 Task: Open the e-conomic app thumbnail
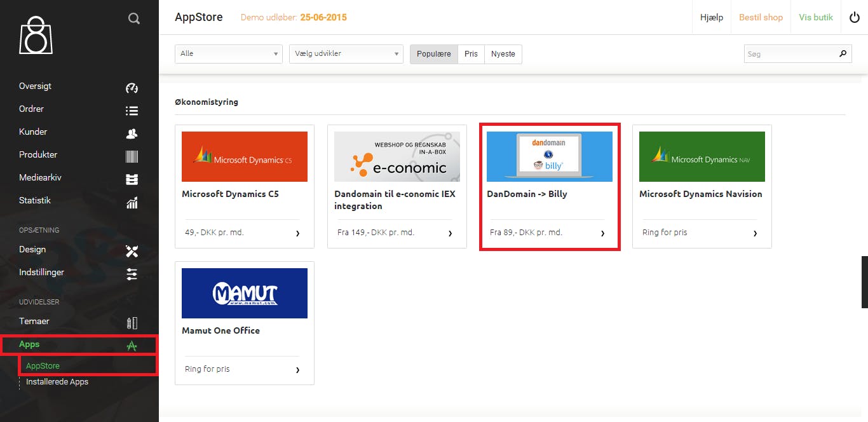[397, 156]
